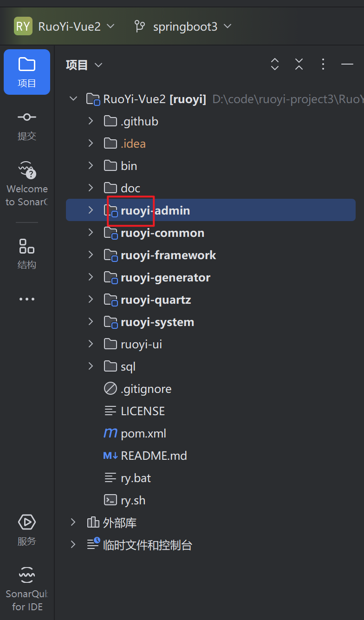364x620 pixels.
Task: Select the .github folder name
Action: click(x=139, y=121)
